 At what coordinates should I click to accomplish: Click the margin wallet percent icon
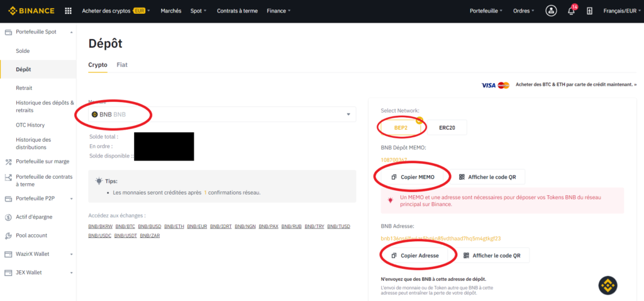pos(8,162)
